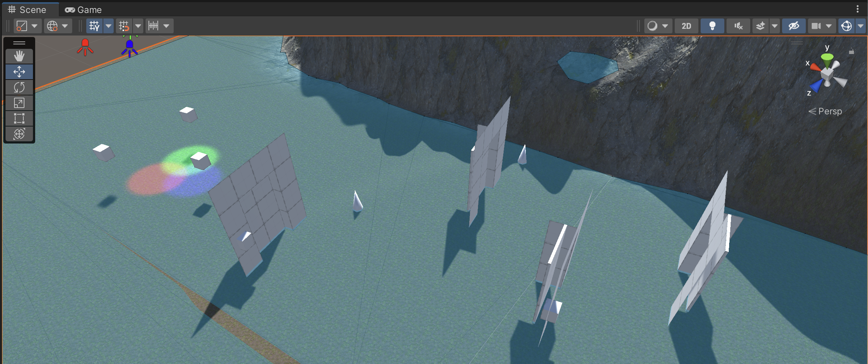The image size is (868, 364).
Task: Expand the Gizmos dropdown arrow
Action: coord(861,26)
